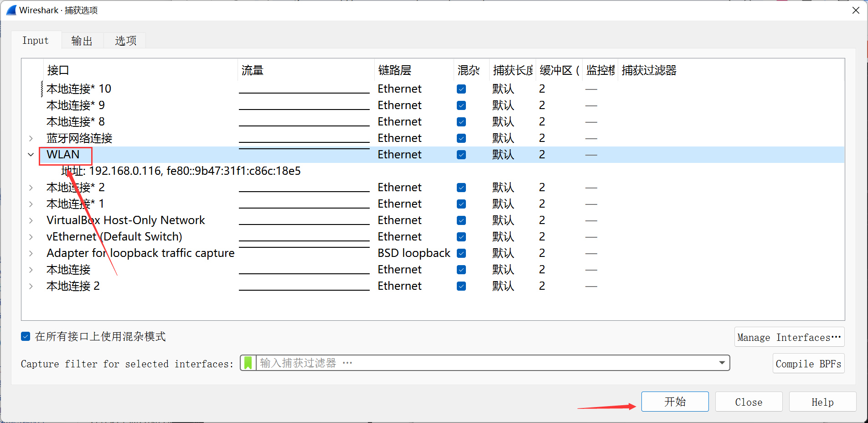Select Adapter for loopback traffic capture
The height and width of the screenshot is (423, 868).
(x=140, y=253)
